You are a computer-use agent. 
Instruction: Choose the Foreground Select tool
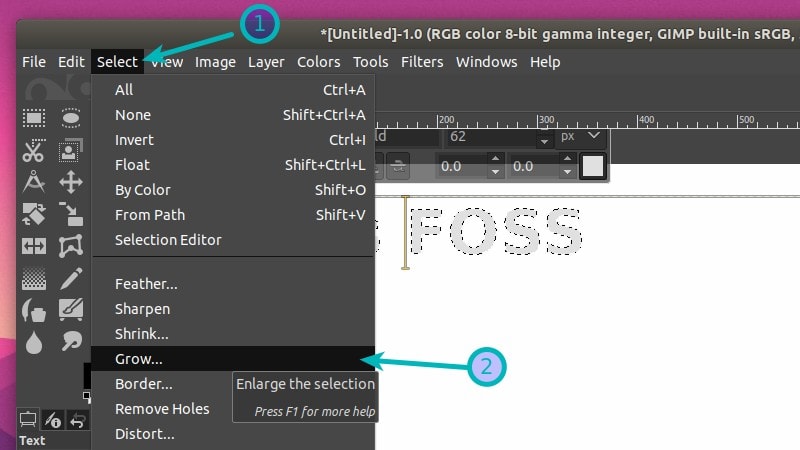pos(70,151)
